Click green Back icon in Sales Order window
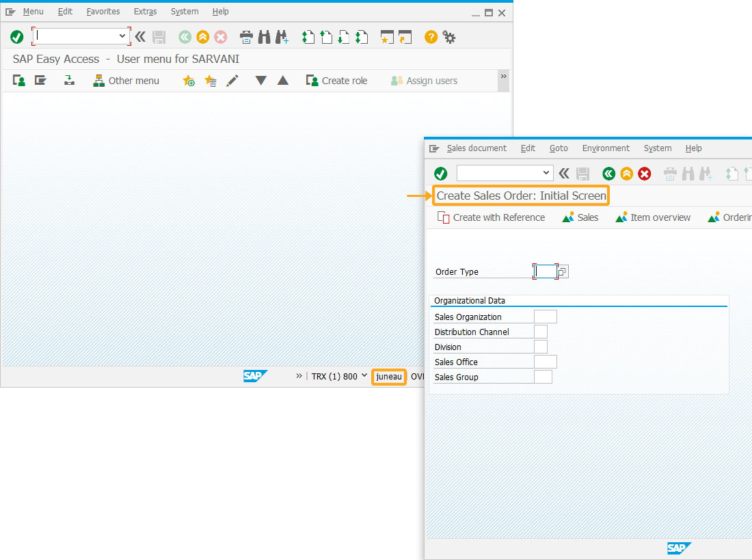Viewport: 752px width, 560px height. click(x=609, y=174)
